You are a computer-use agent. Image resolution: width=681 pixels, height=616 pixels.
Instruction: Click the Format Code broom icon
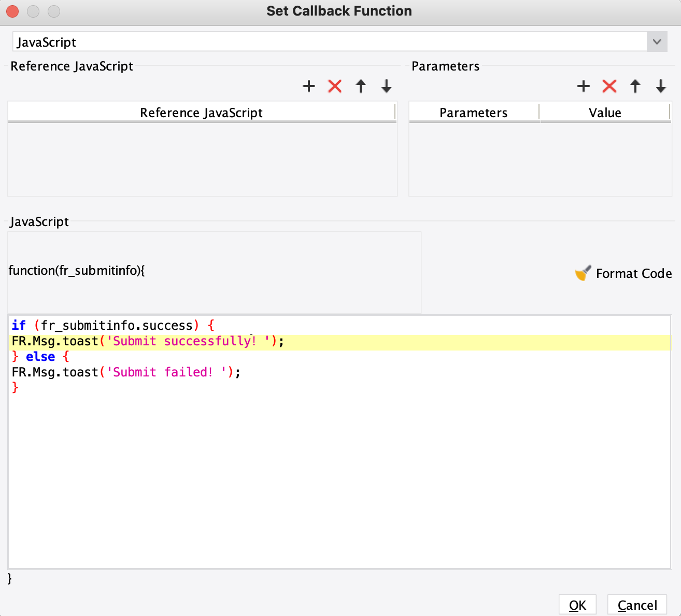point(583,273)
